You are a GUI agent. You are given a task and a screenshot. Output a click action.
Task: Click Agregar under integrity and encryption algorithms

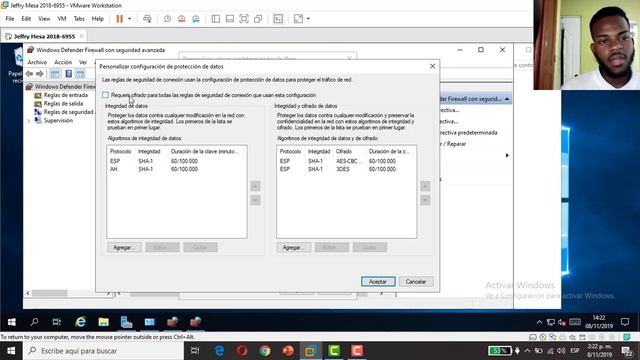(294, 247)
